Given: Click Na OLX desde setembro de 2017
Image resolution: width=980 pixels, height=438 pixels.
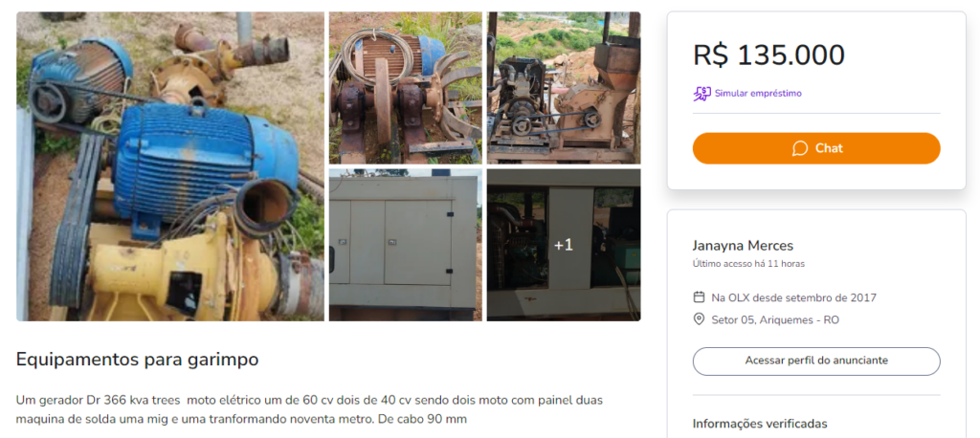Looking at the screenshot, I should (x=793, y=297).
